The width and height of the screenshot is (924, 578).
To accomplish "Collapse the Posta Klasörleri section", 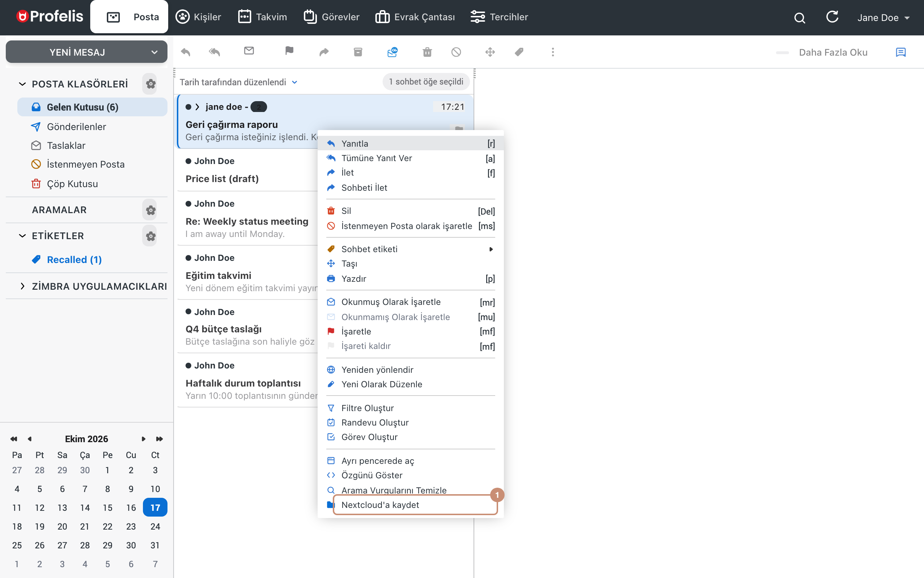I will point(22,84).
